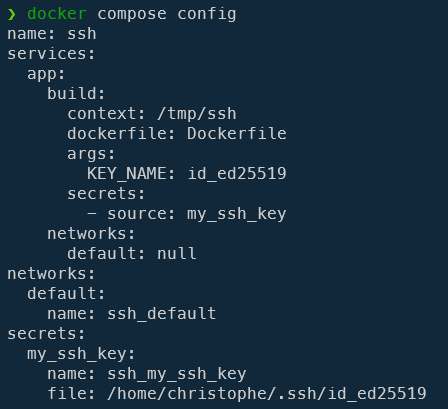Click the ssh_default network name
The width and height of the screenshot is (448, 409).
[x=161, y=314]
